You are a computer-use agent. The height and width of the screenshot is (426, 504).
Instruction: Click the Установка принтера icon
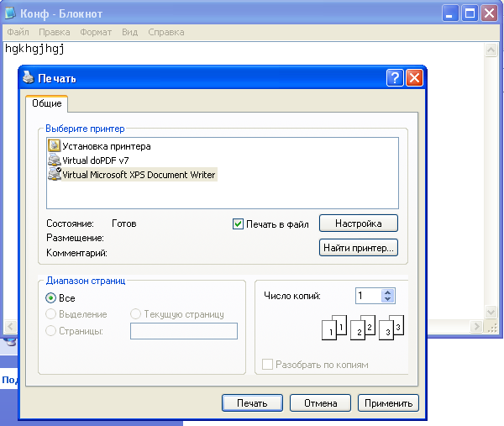coord(54,145)
